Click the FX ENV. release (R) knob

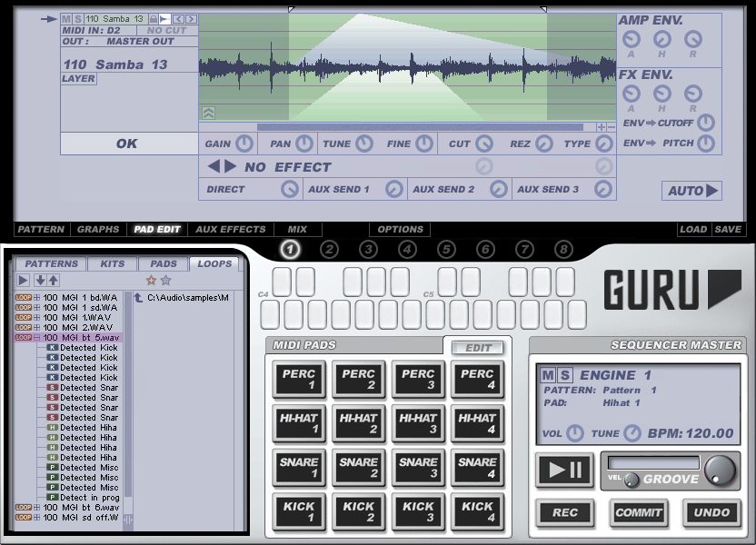(x=692, y=94)
